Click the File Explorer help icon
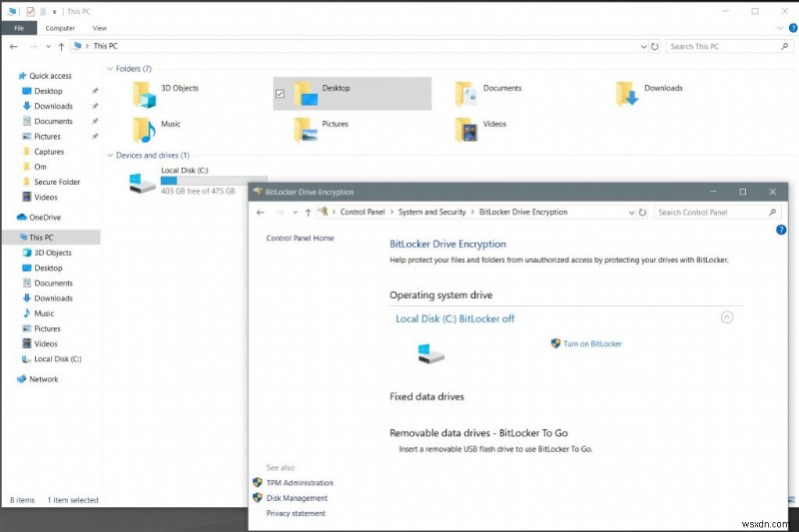Screen dimensions: 799x532 [793, 28]
